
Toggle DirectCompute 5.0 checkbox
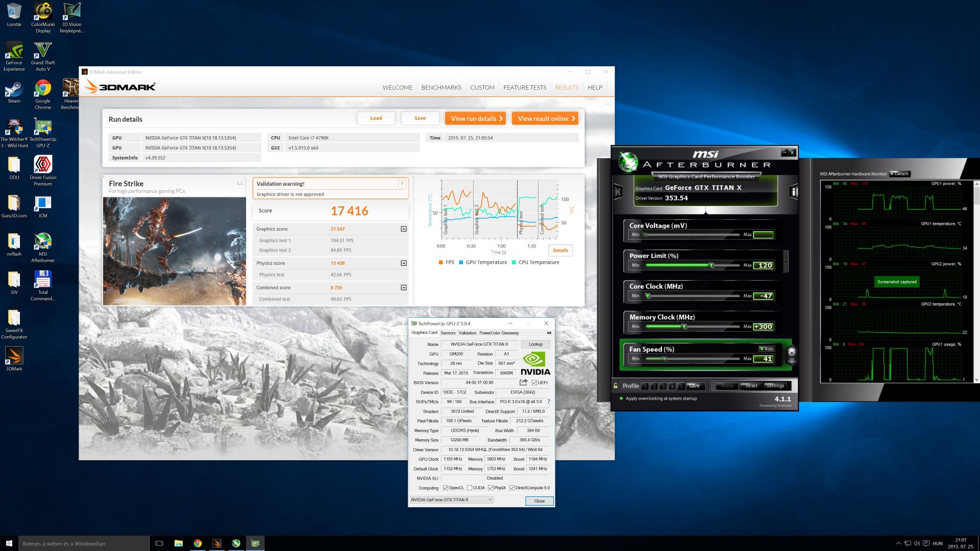click(512, 488)
